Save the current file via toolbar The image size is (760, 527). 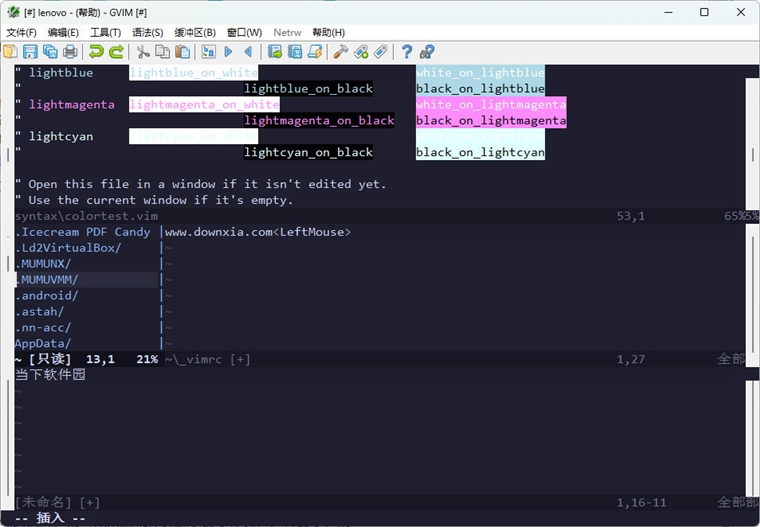click(30, 51)
